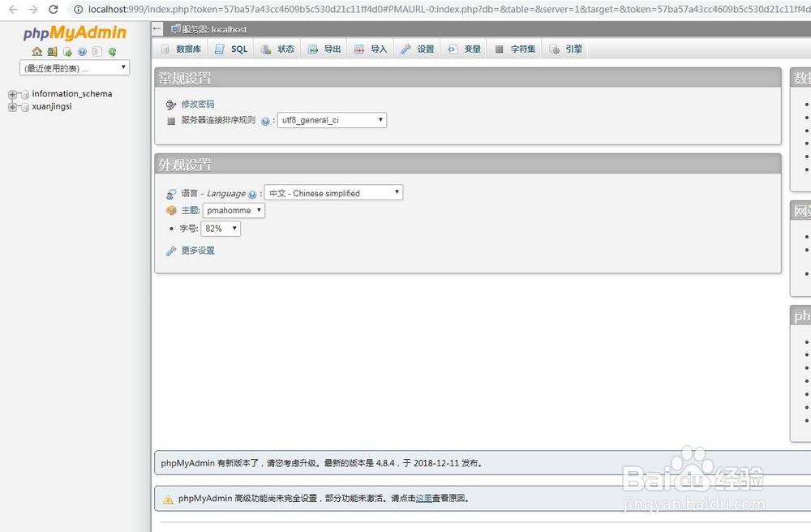This screenshot has width=811, height=532.
Task: Open the utf8_general_ci collation dropdown
Action: [x=332, y=120]
